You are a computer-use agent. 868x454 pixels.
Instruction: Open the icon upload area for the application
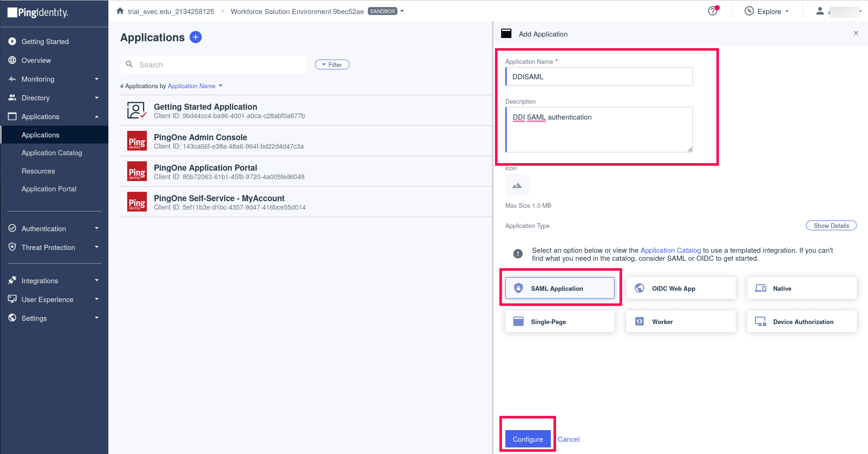pos(517,185)
